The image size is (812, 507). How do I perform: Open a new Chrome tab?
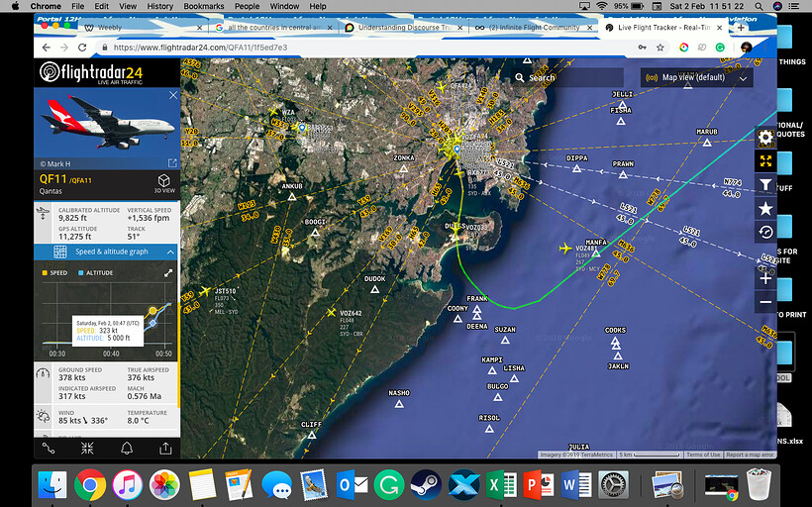741,28
